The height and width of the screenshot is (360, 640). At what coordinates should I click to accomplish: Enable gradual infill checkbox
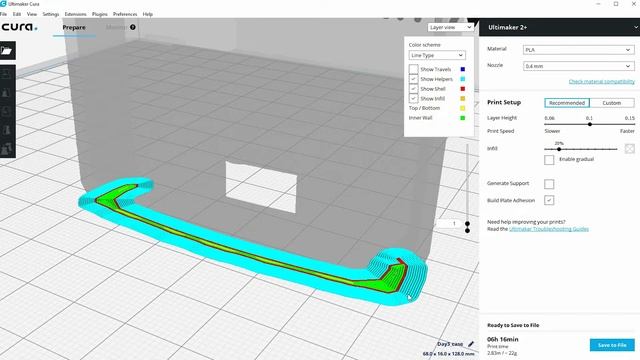(549, 160)
